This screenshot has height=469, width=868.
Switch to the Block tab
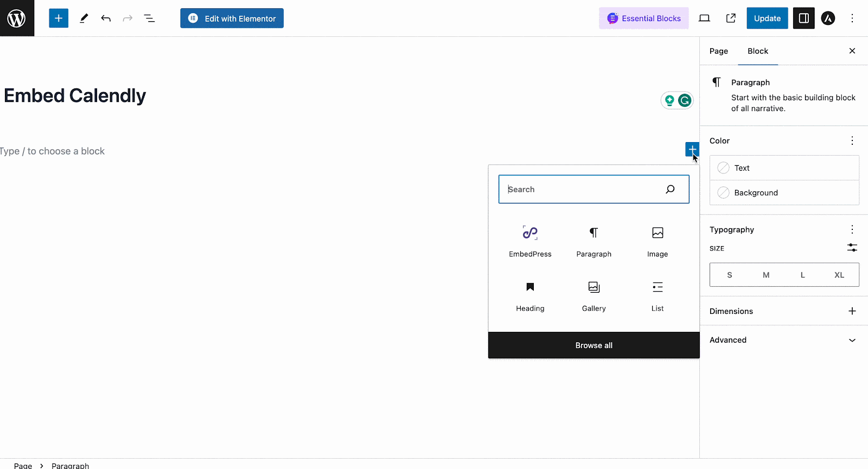coord(758,51)
